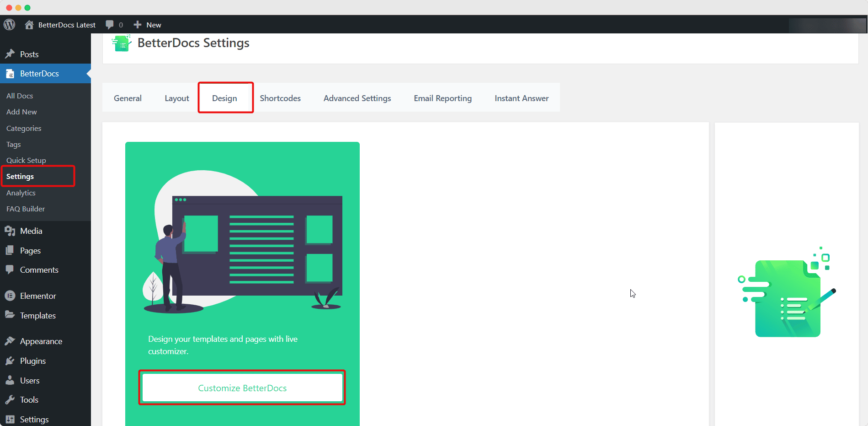Open the Advanced Settings tab
The width and height of the screenshot is (868, 426).
pyautogui.click(x=357, y=98)
